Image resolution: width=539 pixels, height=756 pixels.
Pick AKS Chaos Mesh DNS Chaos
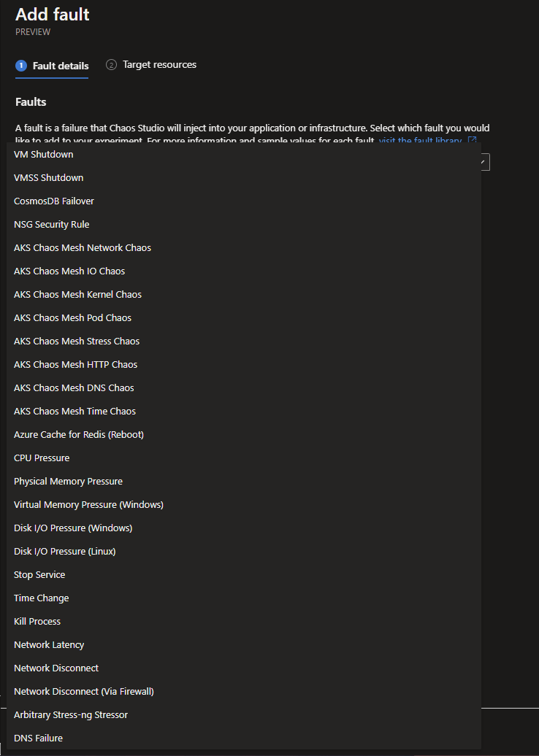click(x=74, y=388)
